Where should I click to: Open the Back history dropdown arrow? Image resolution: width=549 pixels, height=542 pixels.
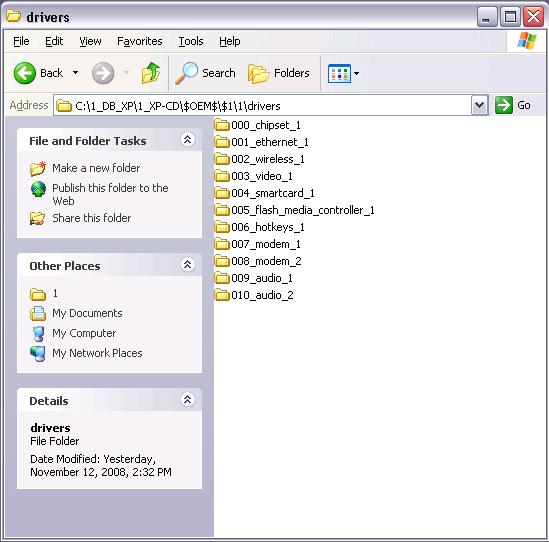click(x=75, y=73)
